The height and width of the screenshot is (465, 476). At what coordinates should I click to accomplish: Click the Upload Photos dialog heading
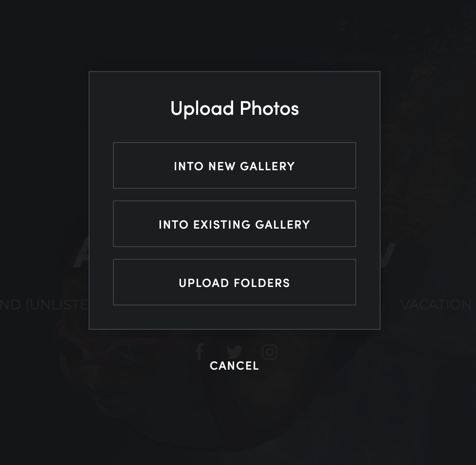235,108
